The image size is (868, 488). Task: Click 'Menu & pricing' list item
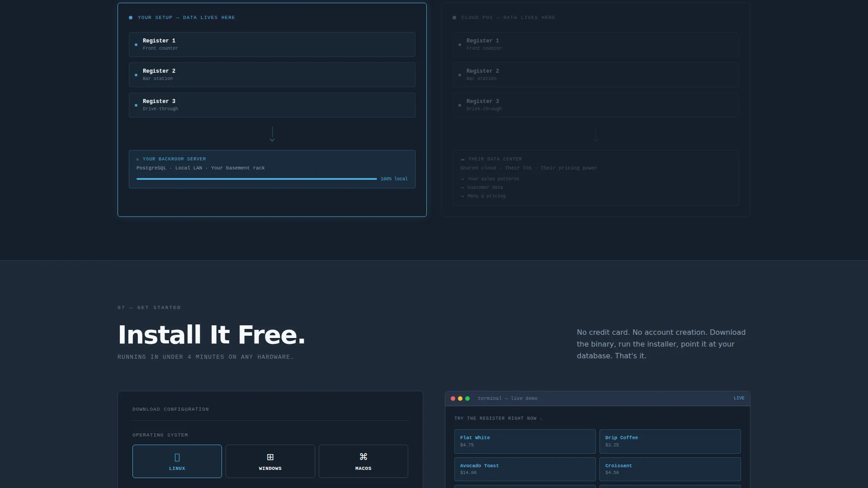coord(483,196)
